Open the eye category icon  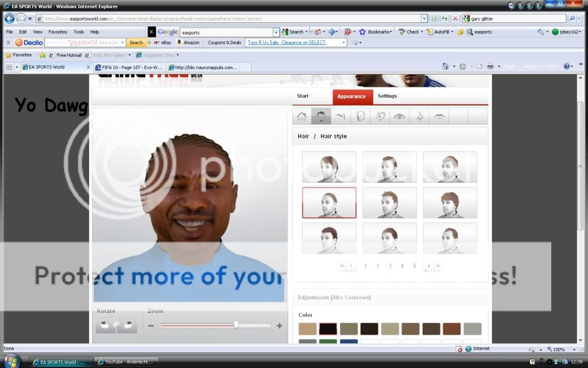(x=400, y=117)
